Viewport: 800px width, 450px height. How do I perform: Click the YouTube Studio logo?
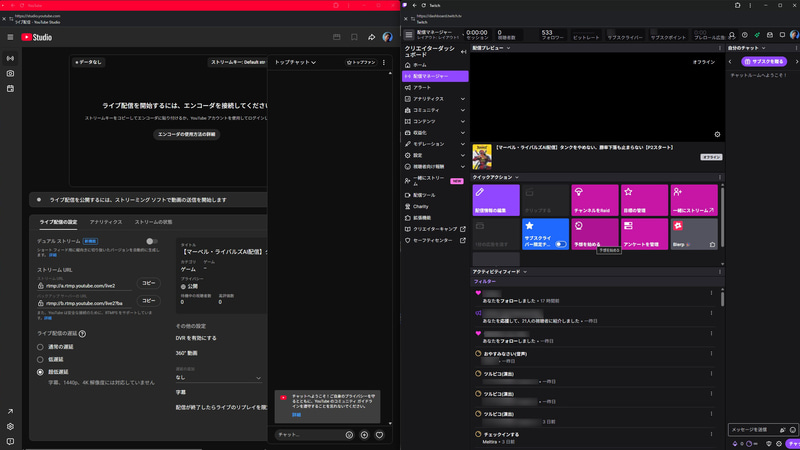pyautogui.click(x=37, y=37)
